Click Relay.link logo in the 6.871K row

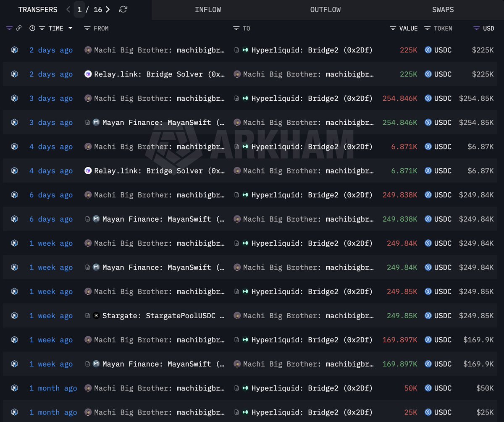(88, 171)
